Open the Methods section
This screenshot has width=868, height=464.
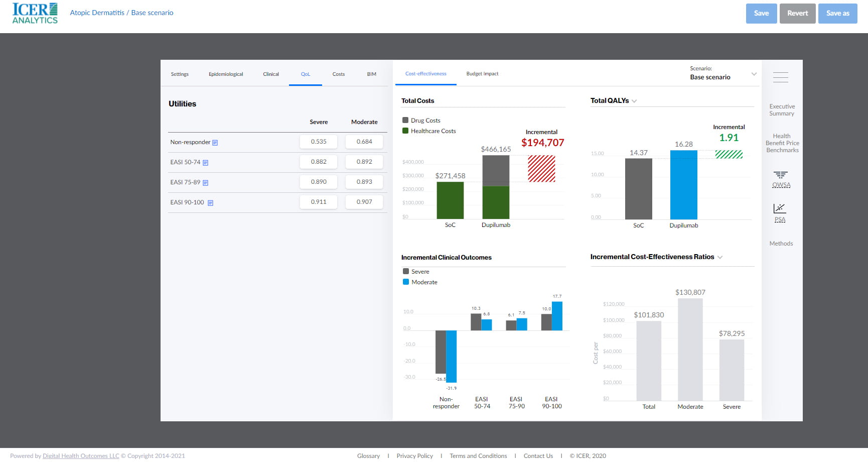click(x=781, y=244)
